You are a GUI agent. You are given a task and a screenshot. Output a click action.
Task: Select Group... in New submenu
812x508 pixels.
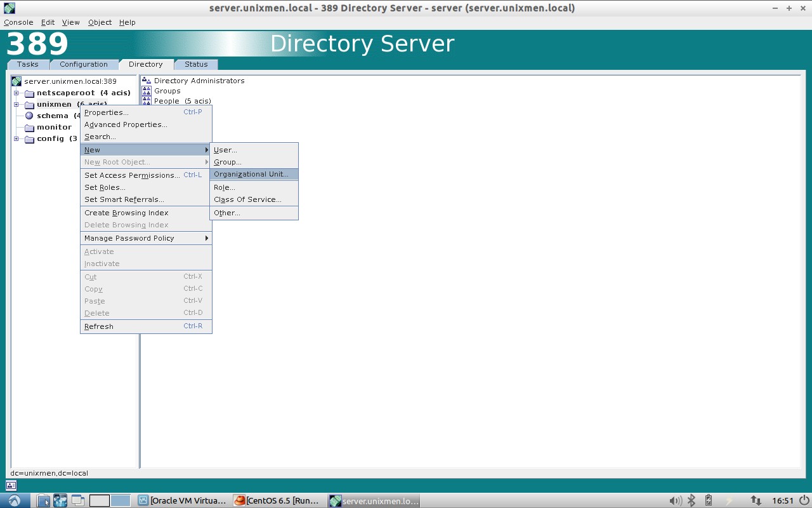(x=254, y=162)
